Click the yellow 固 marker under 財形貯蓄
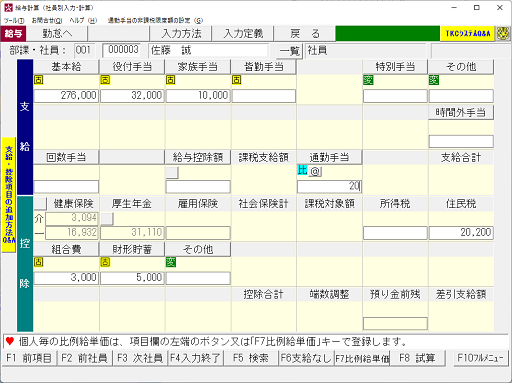 (x=105, y=262)
